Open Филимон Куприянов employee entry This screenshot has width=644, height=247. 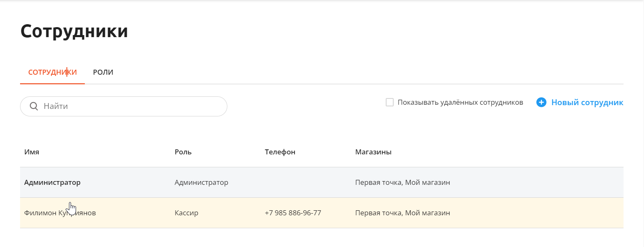tap(322, 213)
